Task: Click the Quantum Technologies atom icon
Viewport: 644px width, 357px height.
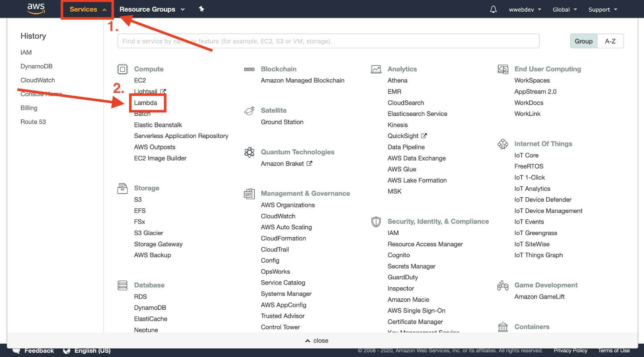Action: point(249,152)
